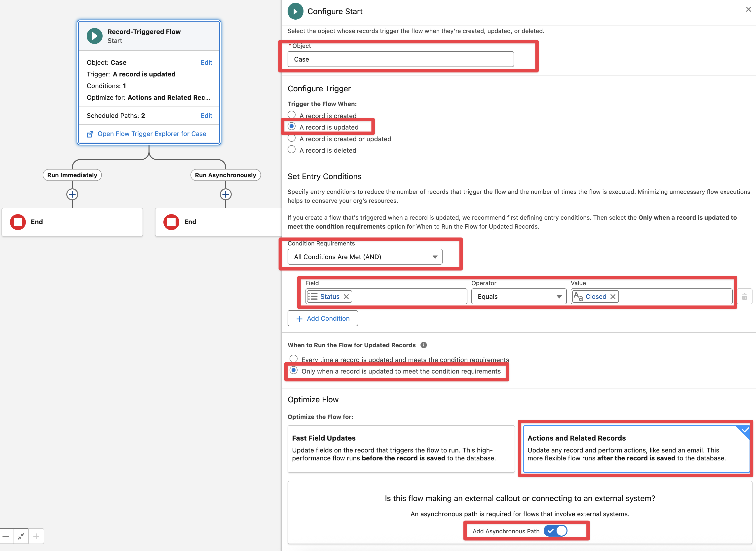The width and height of the screenshot is (756, 551).
Task: Open the Condition Requirements dropdown
Action: click(365, 257)
